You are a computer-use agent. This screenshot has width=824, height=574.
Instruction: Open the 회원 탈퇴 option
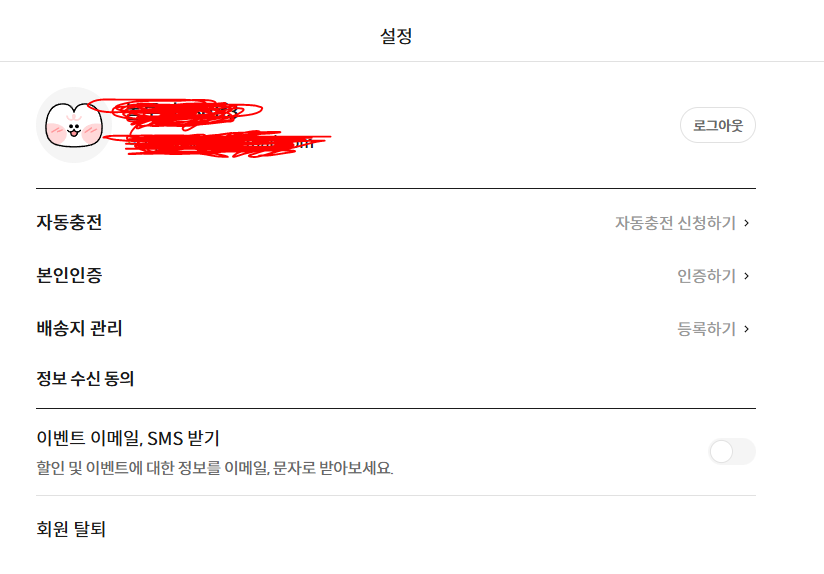(71, 529)
